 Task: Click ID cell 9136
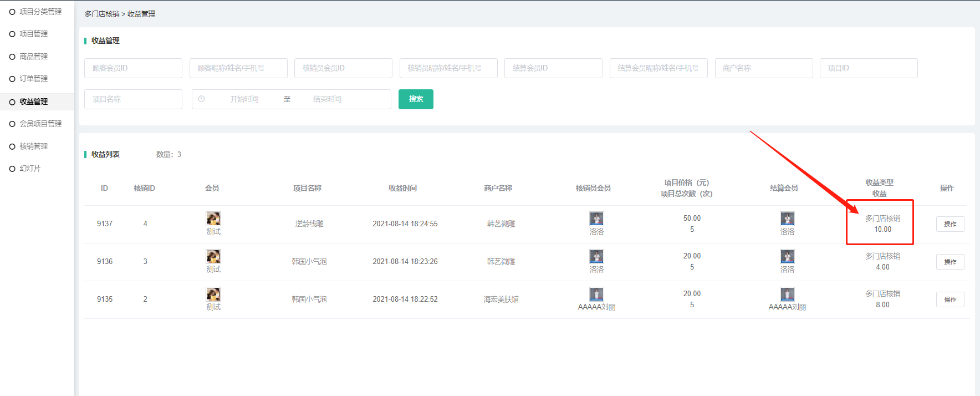click(x=105, y=262)
